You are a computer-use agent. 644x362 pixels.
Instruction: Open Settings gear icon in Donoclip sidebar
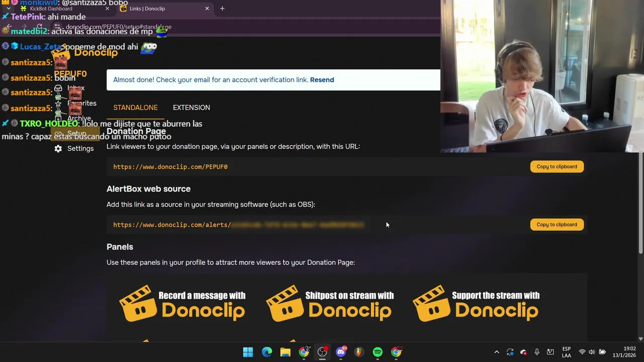(58, 149)
